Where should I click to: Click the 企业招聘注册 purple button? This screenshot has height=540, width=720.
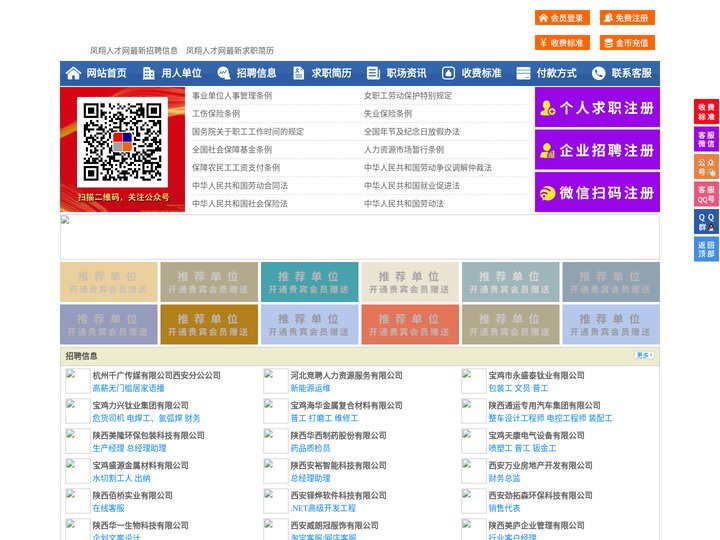597,150
